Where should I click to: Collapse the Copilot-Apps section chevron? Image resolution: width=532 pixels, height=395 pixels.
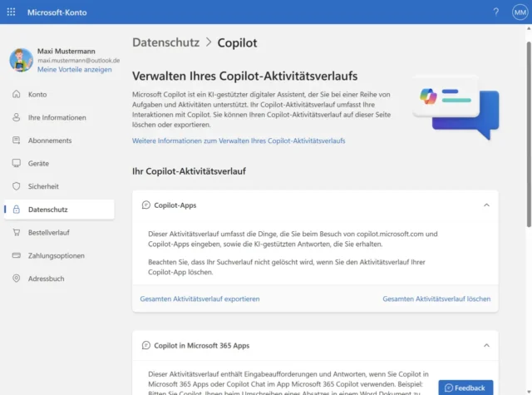pyautogui.click(x=486, y=205)
